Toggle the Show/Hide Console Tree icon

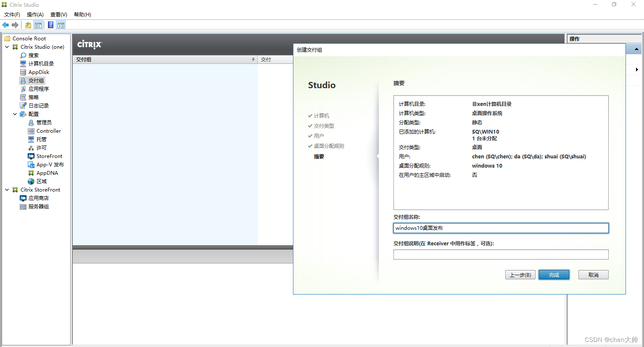[38, 25]
